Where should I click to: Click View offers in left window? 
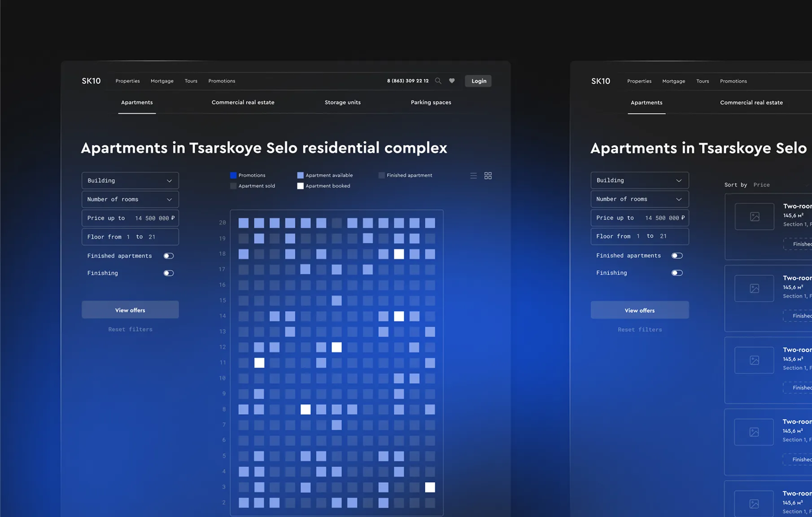point(130,310)
